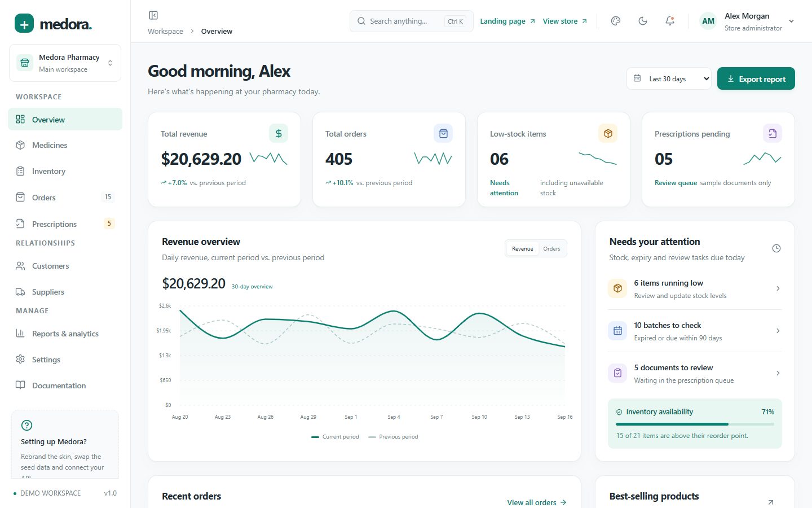Click the help question mark icon
Screen dimensions: 812x508
(x=27, y=426)
